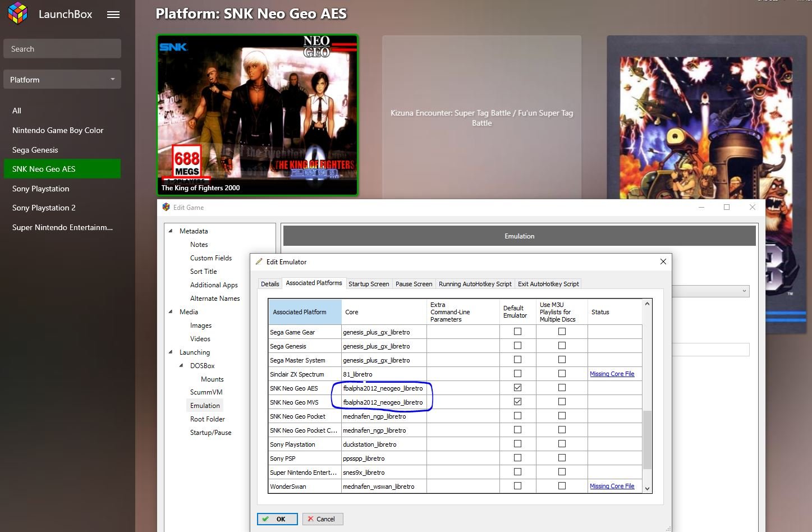
Task: Collapse the DOSBox tree node
Action: (x=181, y=365)
